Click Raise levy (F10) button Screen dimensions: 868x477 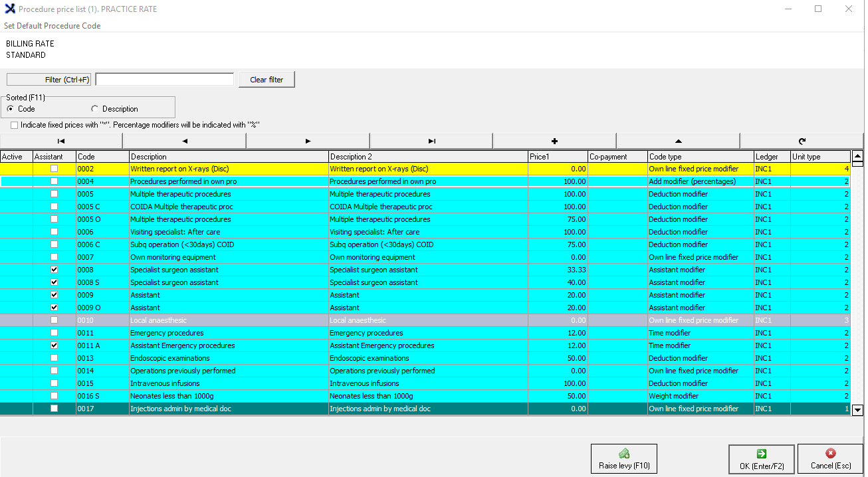click(x=623, y=459)
